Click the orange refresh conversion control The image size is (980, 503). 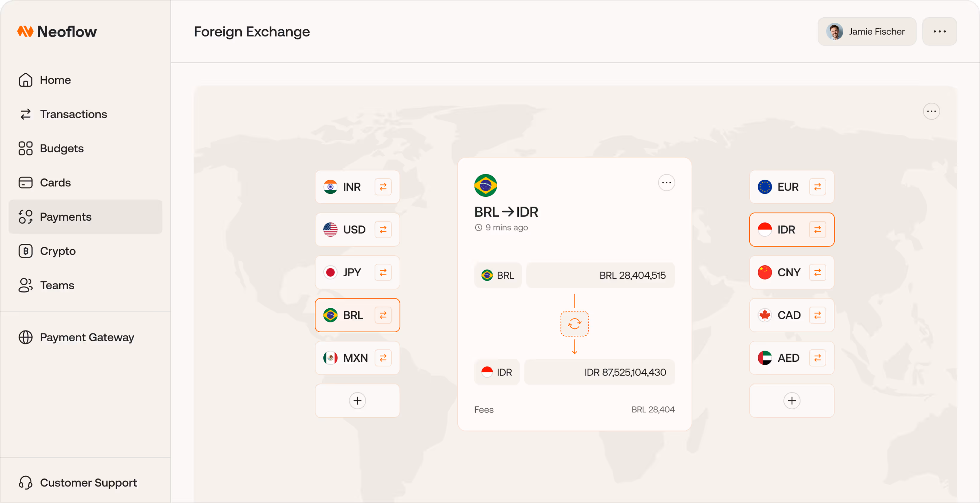574,324
